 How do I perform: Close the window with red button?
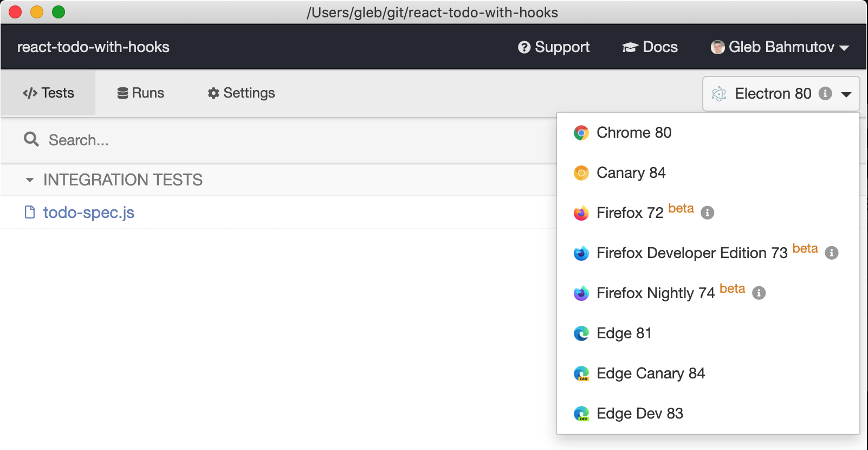coord(15,12)
